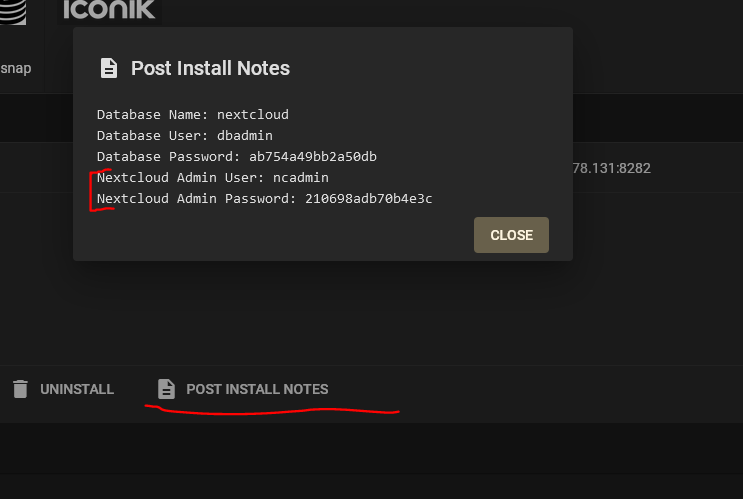Click the database password value ab754a49bb2a50db
743x499 pixels.
[x=312, y=156]
